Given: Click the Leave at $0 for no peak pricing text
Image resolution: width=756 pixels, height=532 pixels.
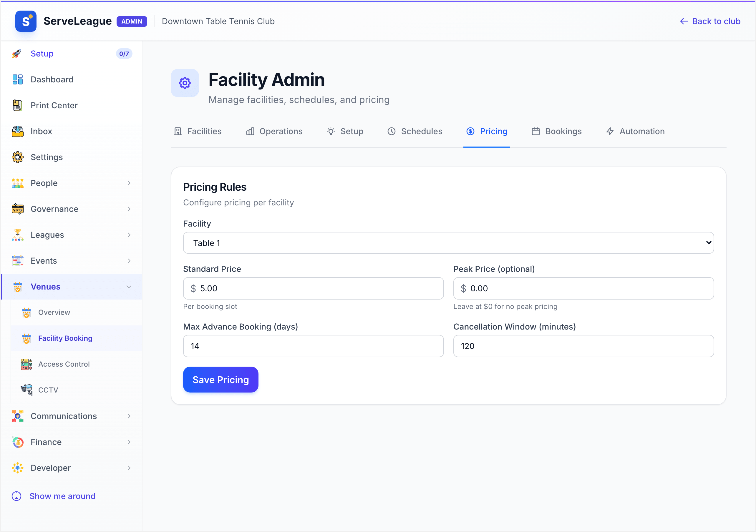Looking at the screenshot, I should tap(505, 307).
